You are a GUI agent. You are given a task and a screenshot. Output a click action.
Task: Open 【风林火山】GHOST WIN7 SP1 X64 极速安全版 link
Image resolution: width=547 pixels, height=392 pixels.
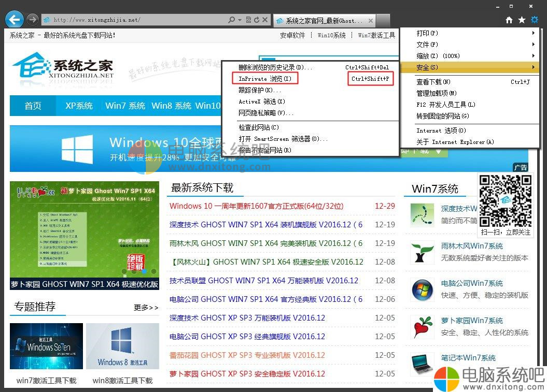click(267, 262)
